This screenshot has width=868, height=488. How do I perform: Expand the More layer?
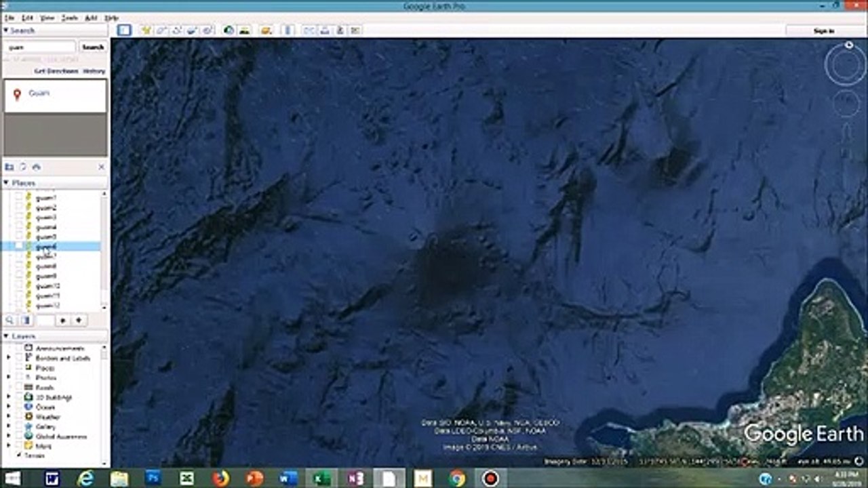tap(9, 446)
